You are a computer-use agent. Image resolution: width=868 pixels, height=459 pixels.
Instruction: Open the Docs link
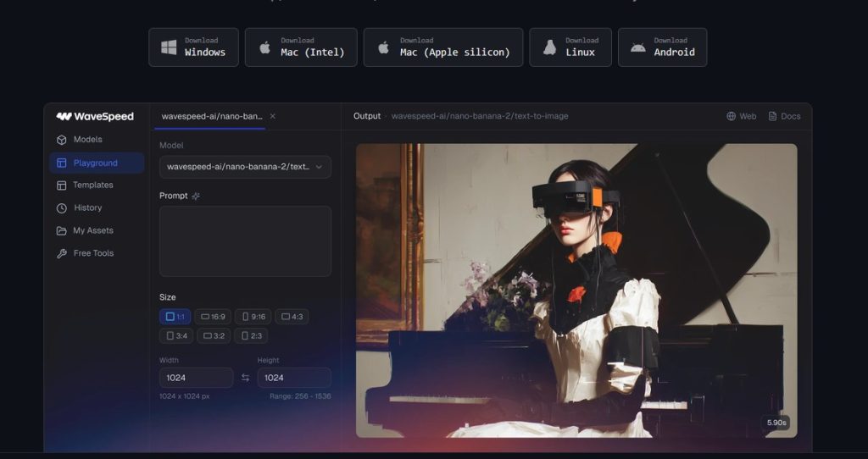pos(784,116)
